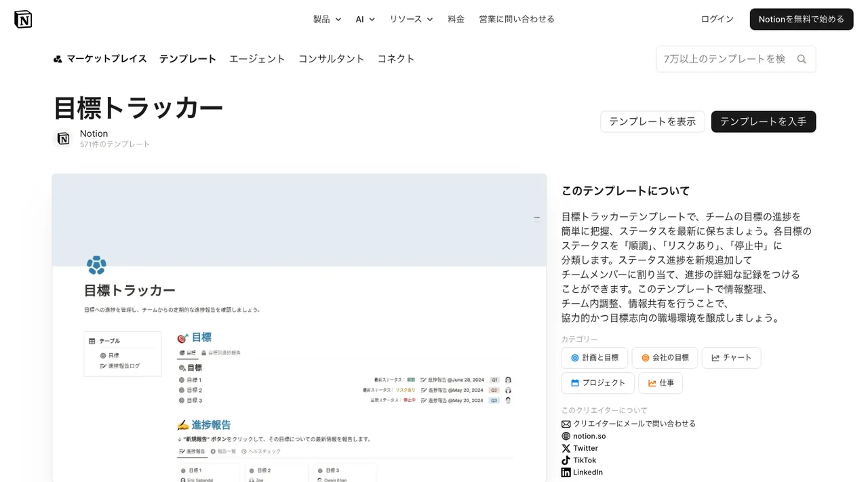Click the template preview 目標トラッカー title
The height and width of the screenshot is (482, 868).
tap(130, 291)
